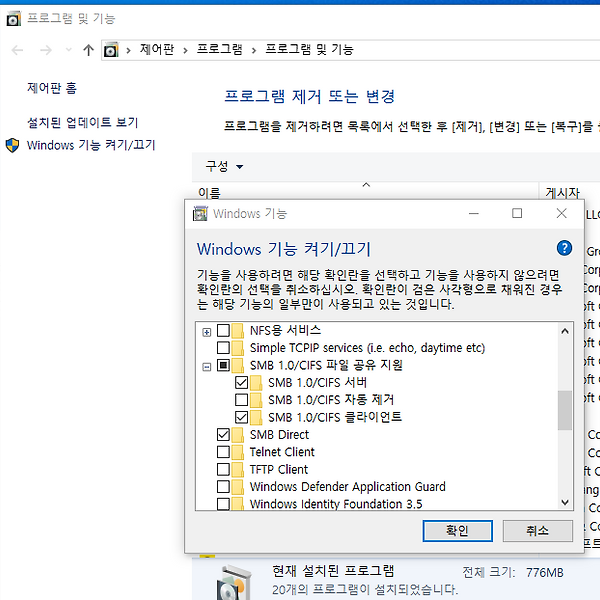Click folder icon of TFTP Client

[238, 469]
